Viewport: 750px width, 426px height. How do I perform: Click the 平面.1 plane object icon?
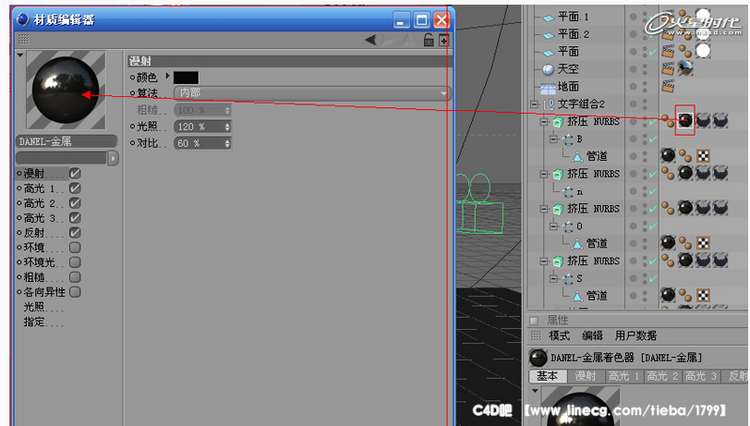[548, 18]
